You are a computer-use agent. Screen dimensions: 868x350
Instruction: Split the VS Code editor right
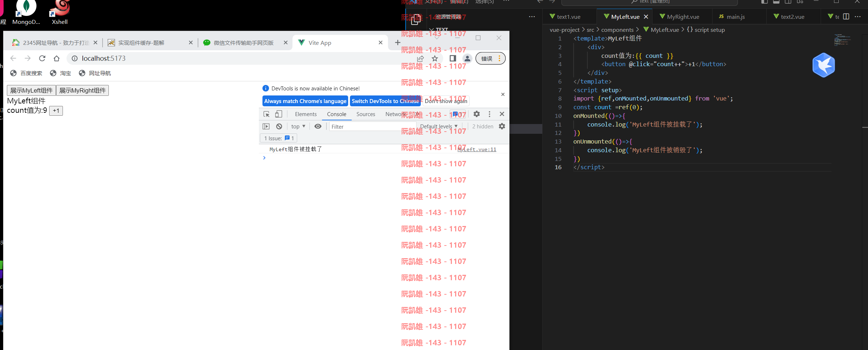[x=846, y=17]
